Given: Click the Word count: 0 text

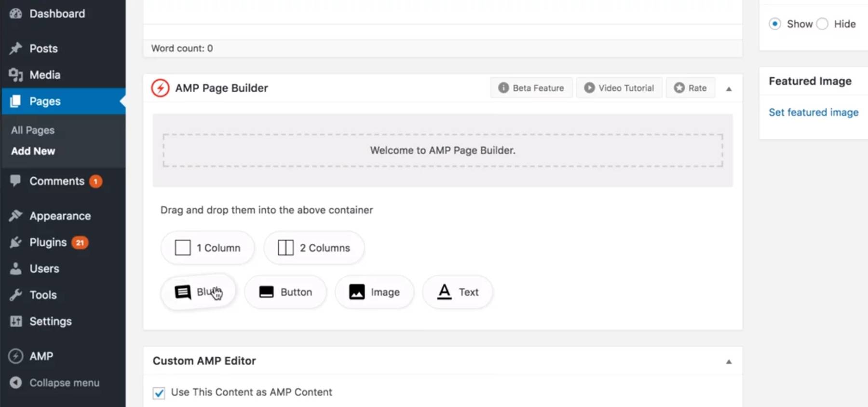Looking at the screenshot, I should [x=182, y=48].
